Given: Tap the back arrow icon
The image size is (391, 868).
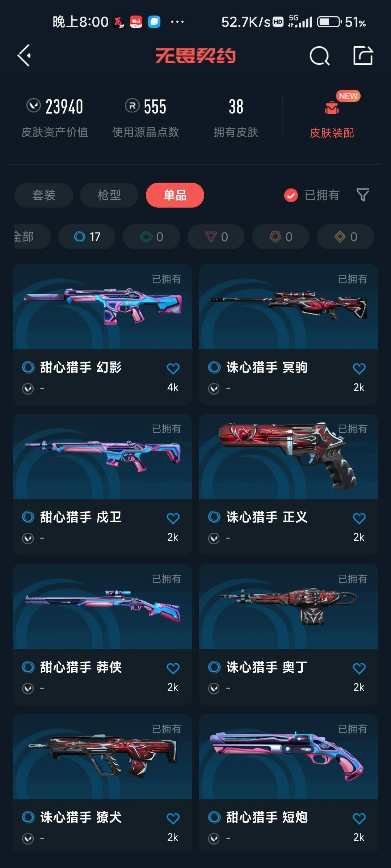Looking at the screenshot, I should pos(24,56).
